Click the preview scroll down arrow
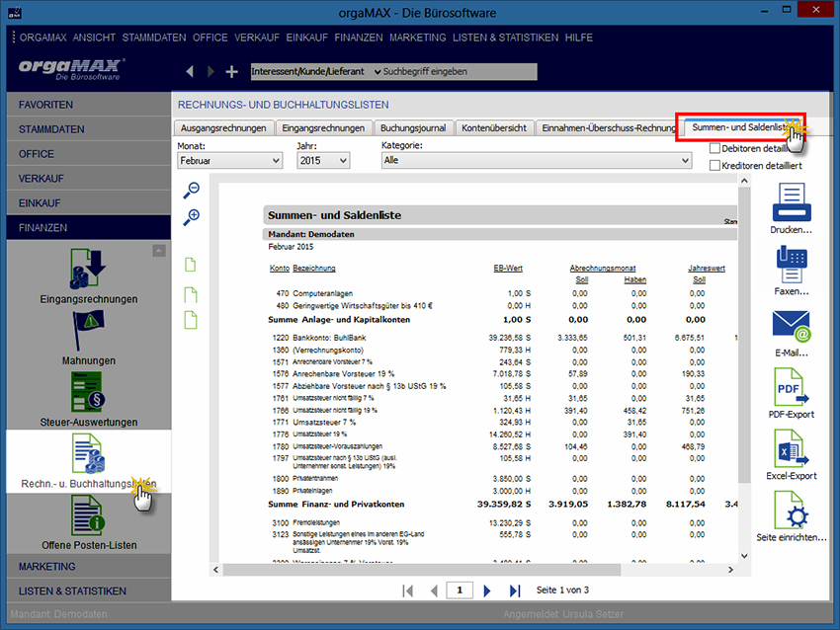The height and width of the screenshot is (630, 840). (744, 556)
